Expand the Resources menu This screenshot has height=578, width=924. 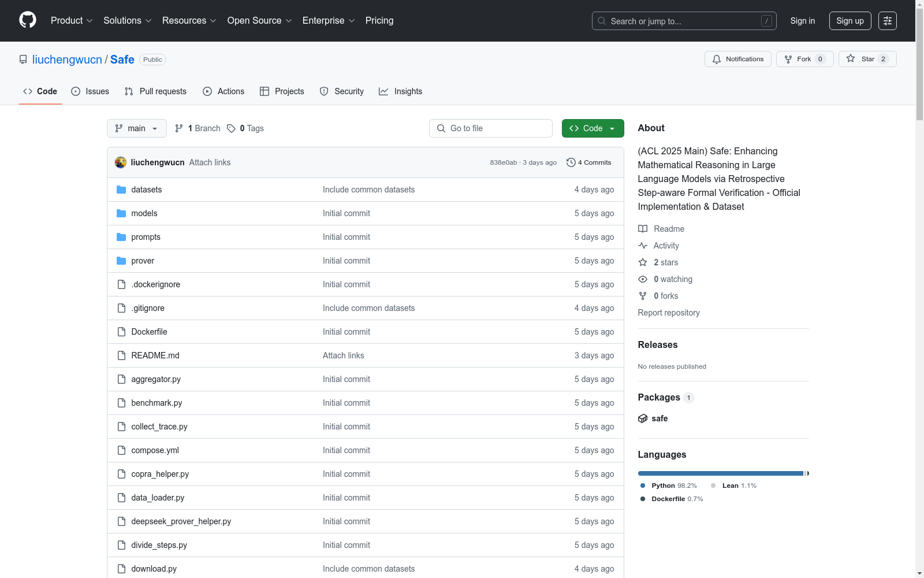189,21
